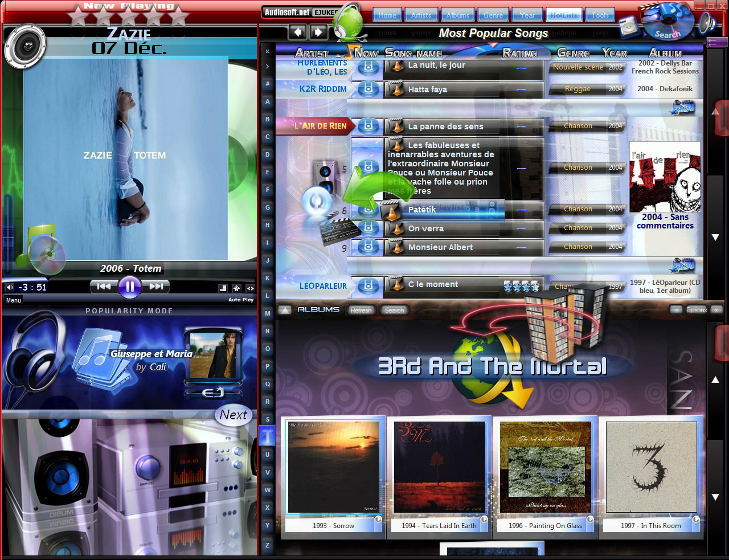The width and height of the screenshot is (729, 560).
Task: Skip to the next track
Action: 156,287
